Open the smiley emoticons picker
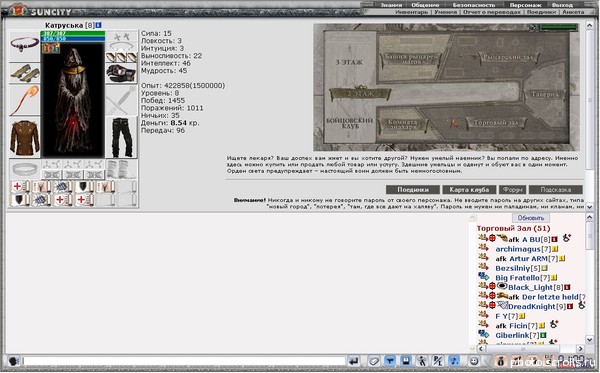The height and width of the screenshot is (373, 600). click(x=474, y=361)
